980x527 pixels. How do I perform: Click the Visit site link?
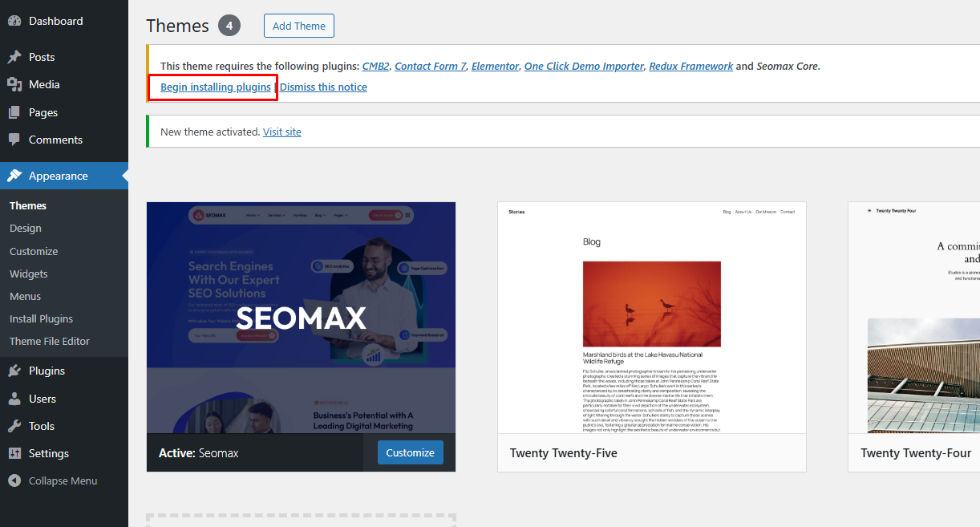(282, 132)
